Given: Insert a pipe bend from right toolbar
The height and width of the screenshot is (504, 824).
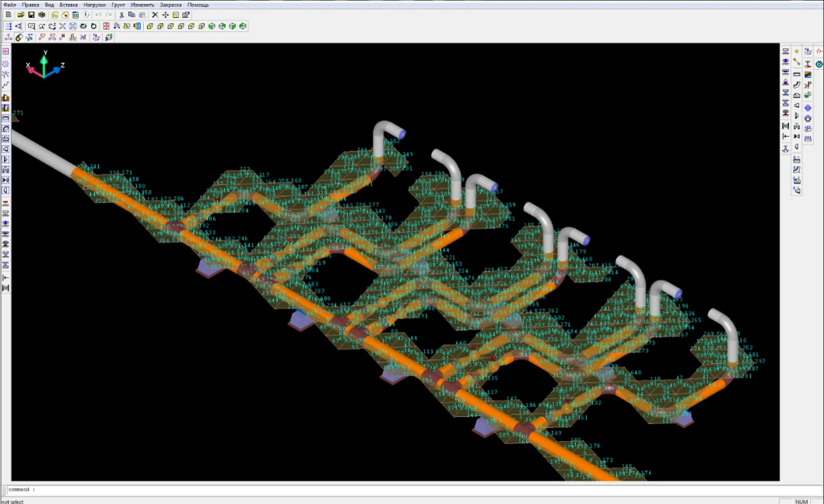Looking at the screenshot, I should click(797, 84).
